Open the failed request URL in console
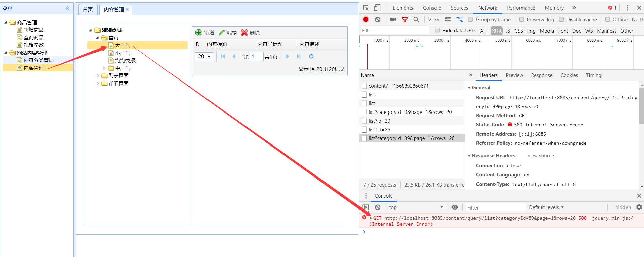 point(480,218)
